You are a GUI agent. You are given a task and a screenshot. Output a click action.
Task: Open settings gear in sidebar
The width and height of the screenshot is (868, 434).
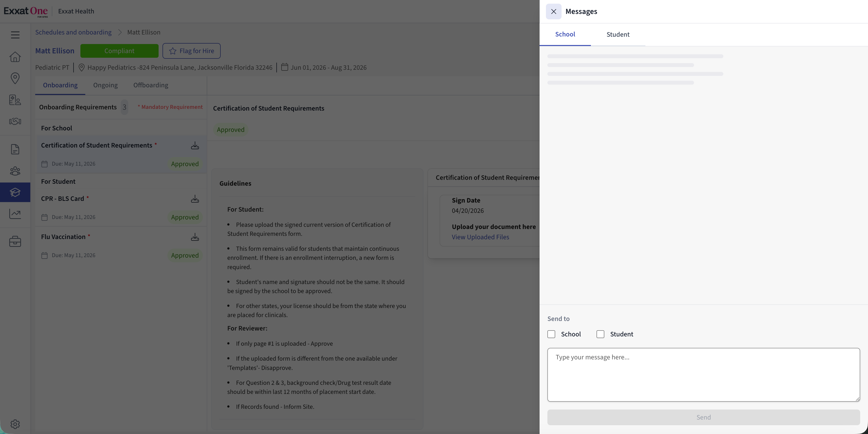click(15, 424)
